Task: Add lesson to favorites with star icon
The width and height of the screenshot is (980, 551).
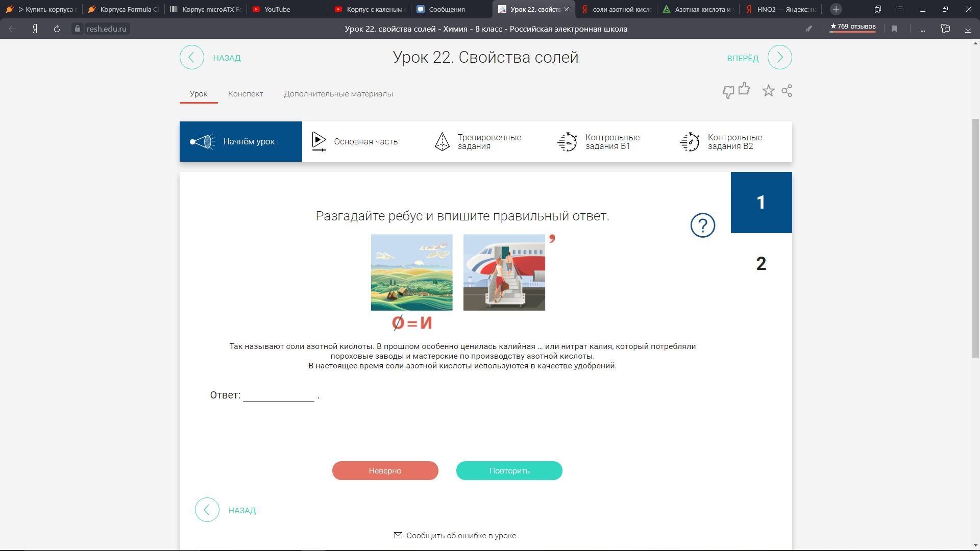Action: tap(768, 91)
